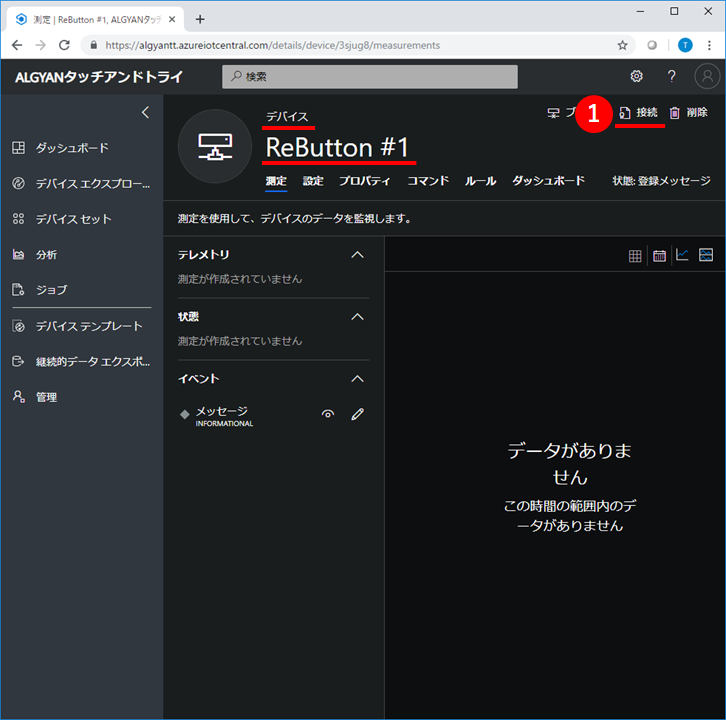Switch to table grid view icon
Screen dimensions: 726x720
635,255
